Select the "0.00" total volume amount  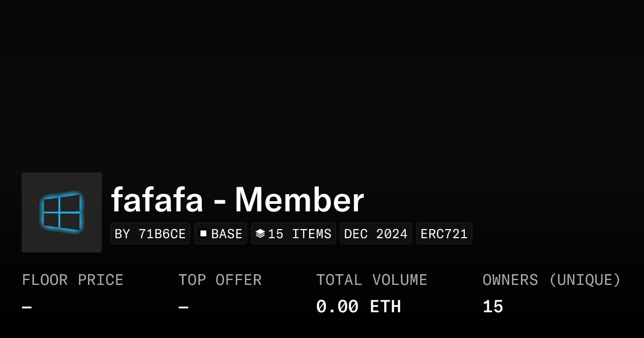pyautogui.click(x=337, y=307)
